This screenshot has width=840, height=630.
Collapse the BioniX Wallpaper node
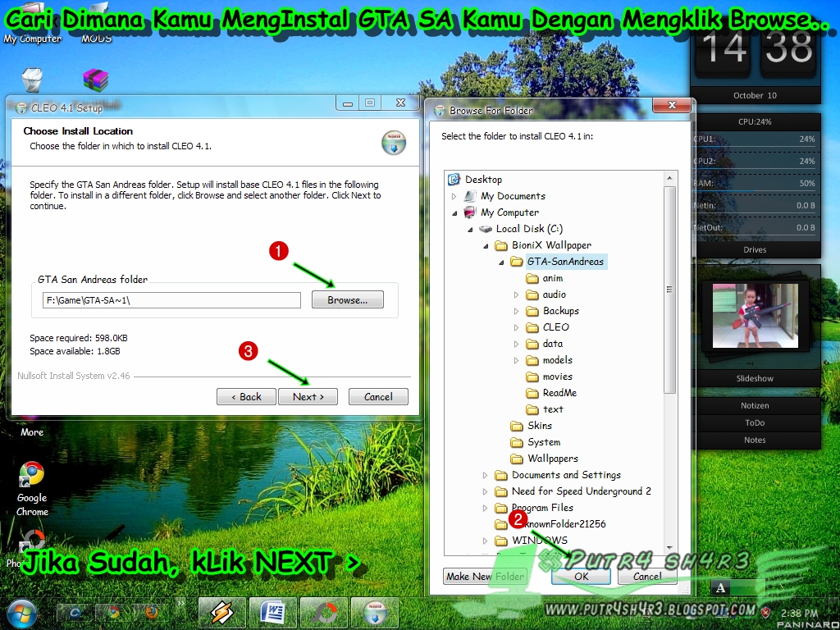[x=486, y=246]
